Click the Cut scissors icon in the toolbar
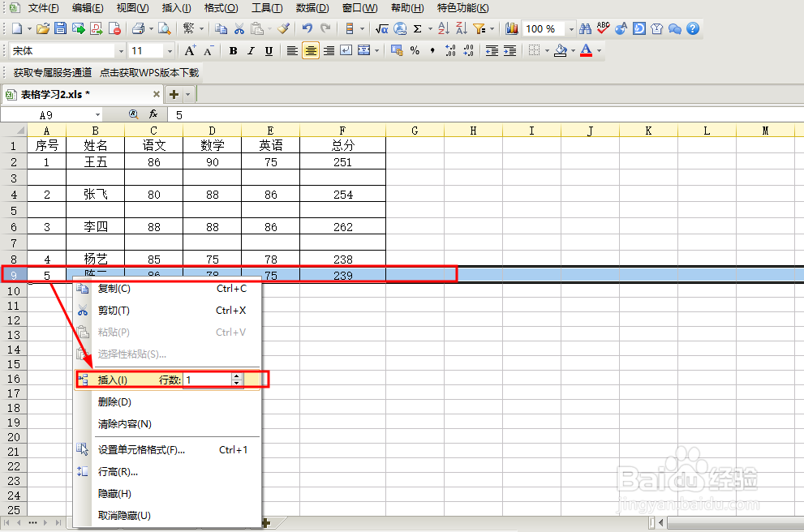804x532 pixels. pyautogui.click(x=239, y=28)
